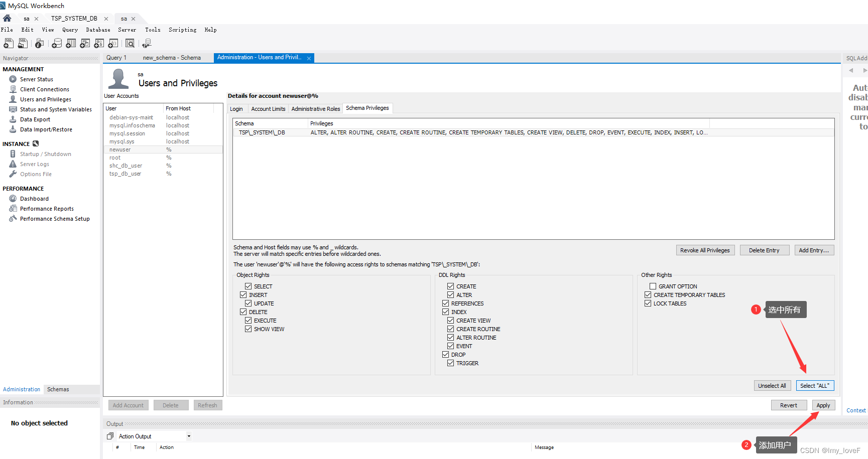Switch to the Schemas navigator tab
868x459 pixels.
pos(58,389)
